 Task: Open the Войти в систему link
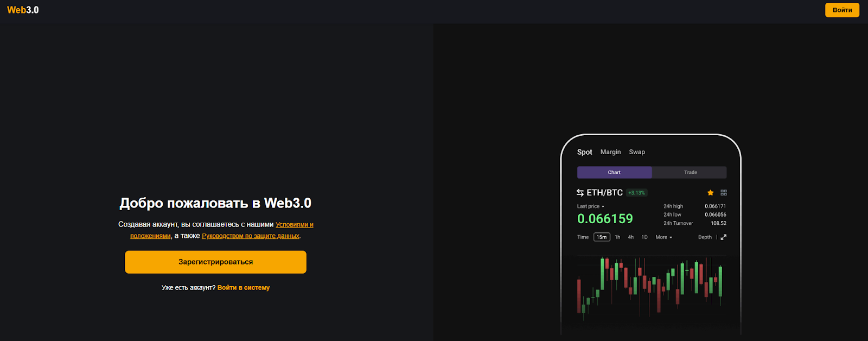tap(244, 288)
